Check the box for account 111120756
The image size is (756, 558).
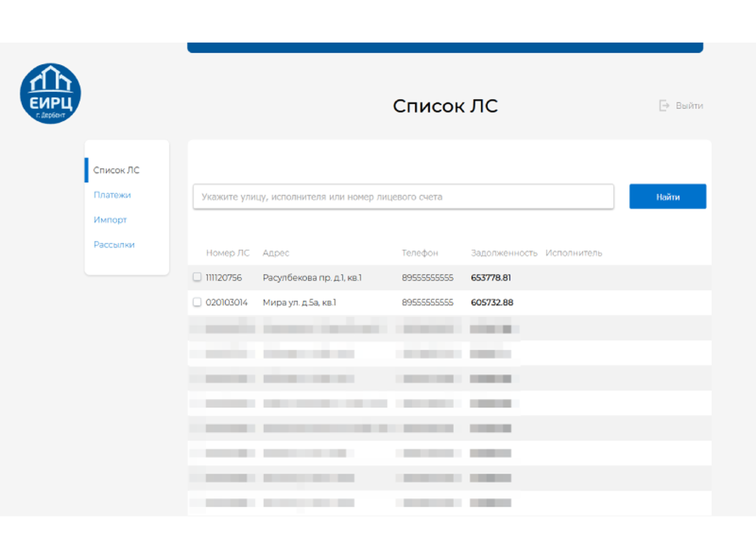point(197,277)
